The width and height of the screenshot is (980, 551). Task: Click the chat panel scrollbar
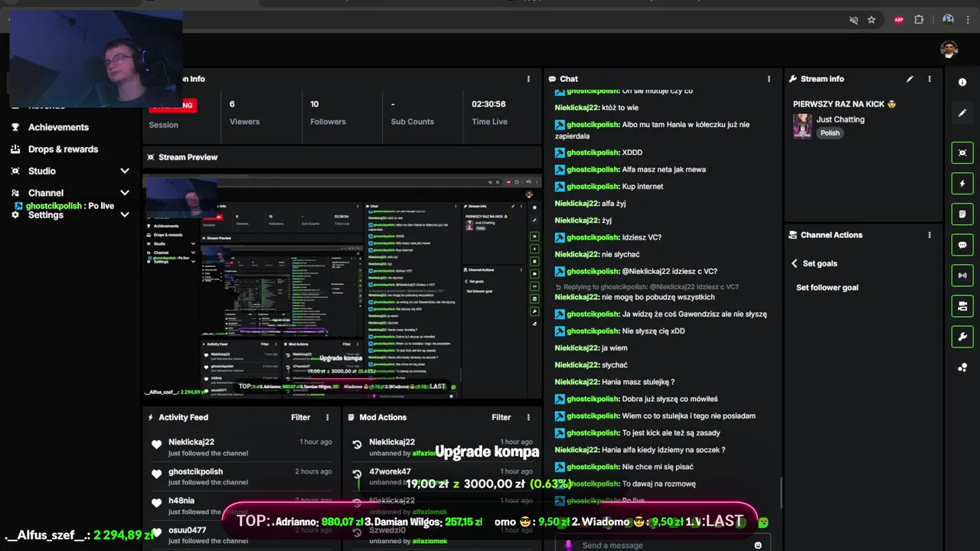(x=780, y=493)
